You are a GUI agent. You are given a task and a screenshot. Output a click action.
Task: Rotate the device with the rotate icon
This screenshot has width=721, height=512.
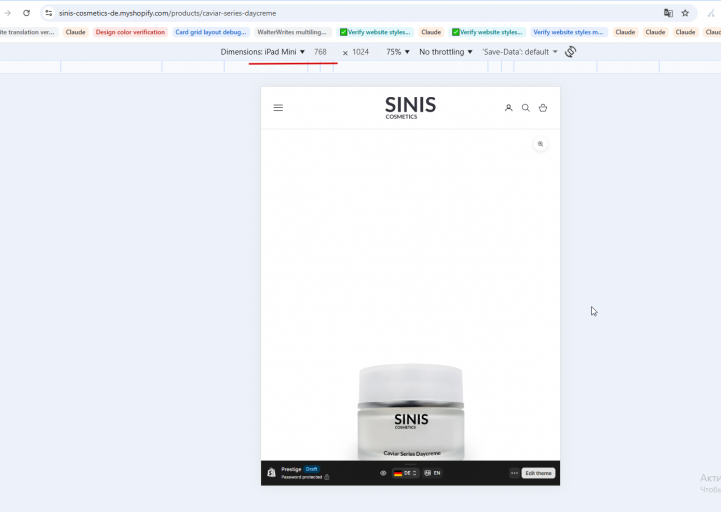pos(571,52)
